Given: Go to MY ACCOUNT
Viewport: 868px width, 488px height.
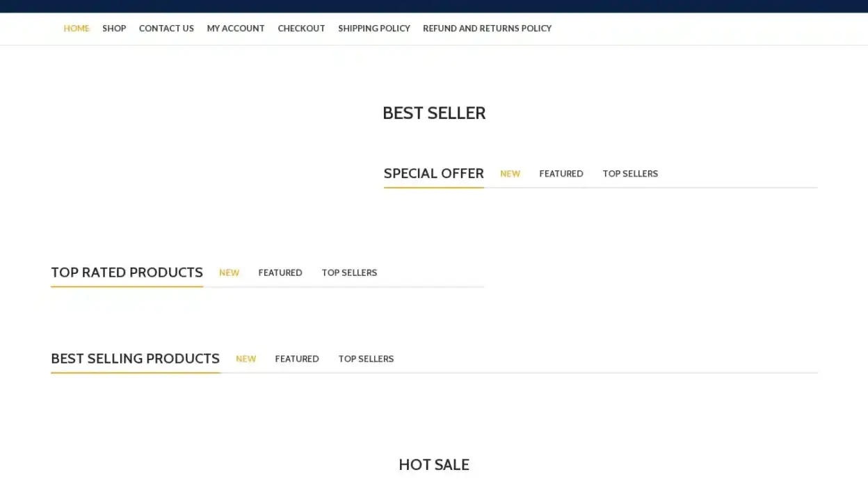Looking at the screenshot, I should point(236,29).
